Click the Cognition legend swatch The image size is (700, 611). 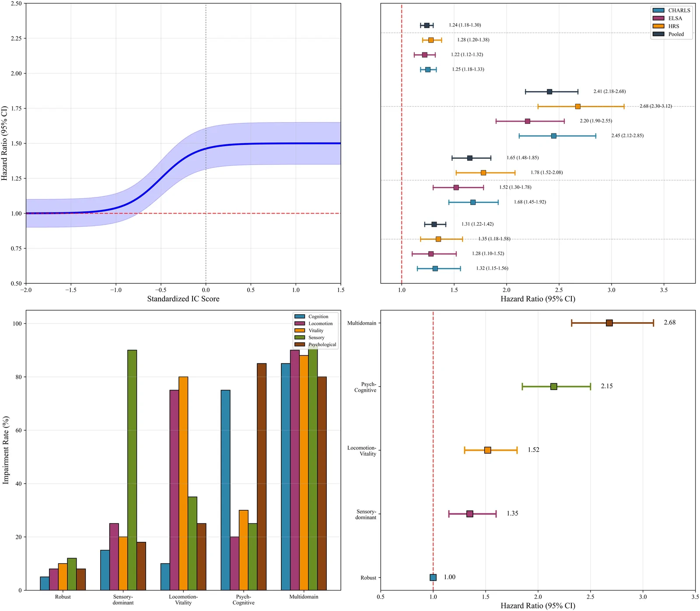(x=300, y=316)
